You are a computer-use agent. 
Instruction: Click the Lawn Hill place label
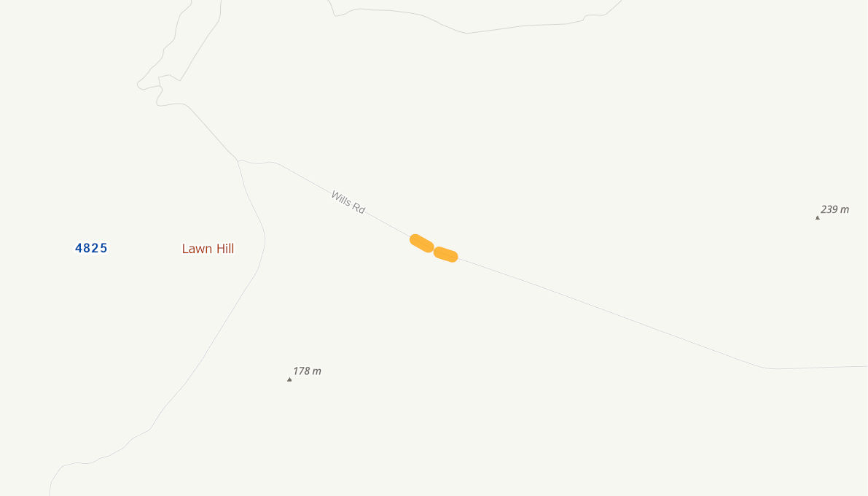coord(208,249)
